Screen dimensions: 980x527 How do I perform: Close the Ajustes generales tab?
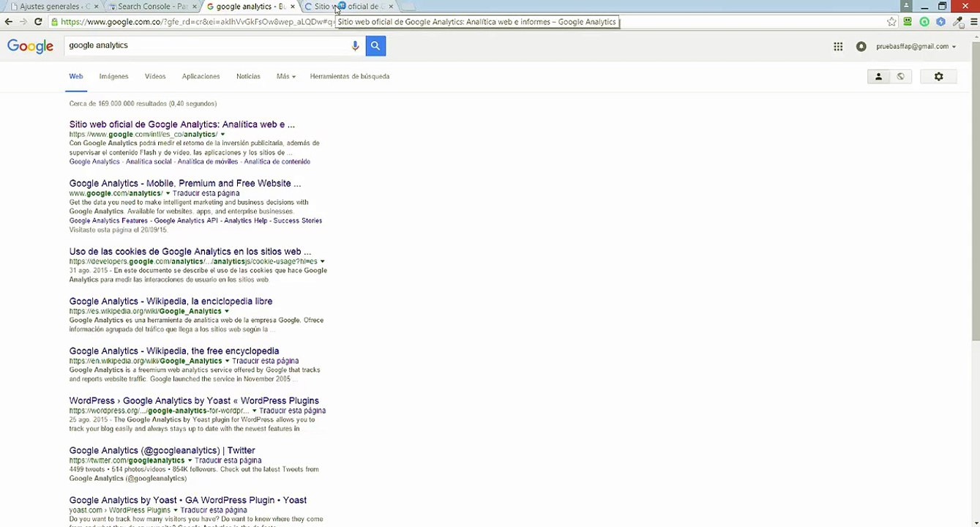click(x=96, y=7)
